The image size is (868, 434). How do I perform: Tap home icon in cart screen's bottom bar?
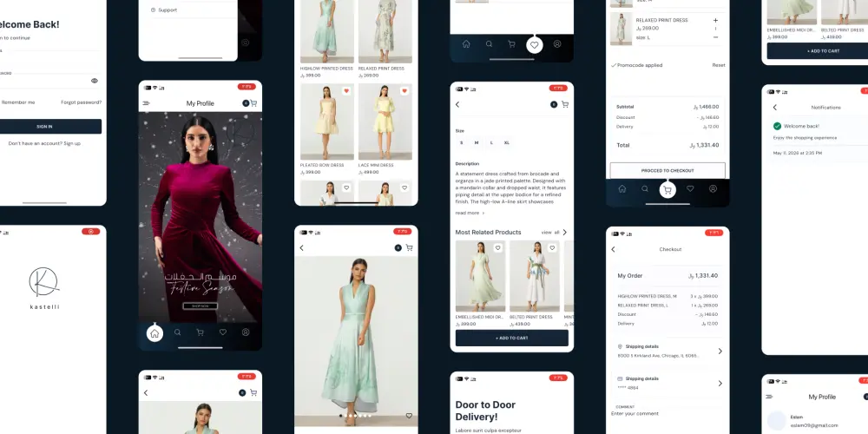pyautogui.click(x=622, y=188)
